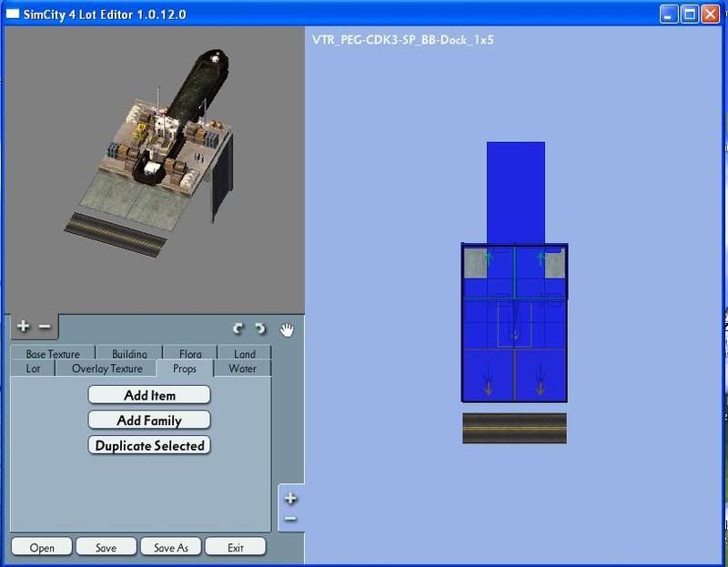728x567 pixels.
Task: Switch to the Base Texture tab
Action: point(53,353)
